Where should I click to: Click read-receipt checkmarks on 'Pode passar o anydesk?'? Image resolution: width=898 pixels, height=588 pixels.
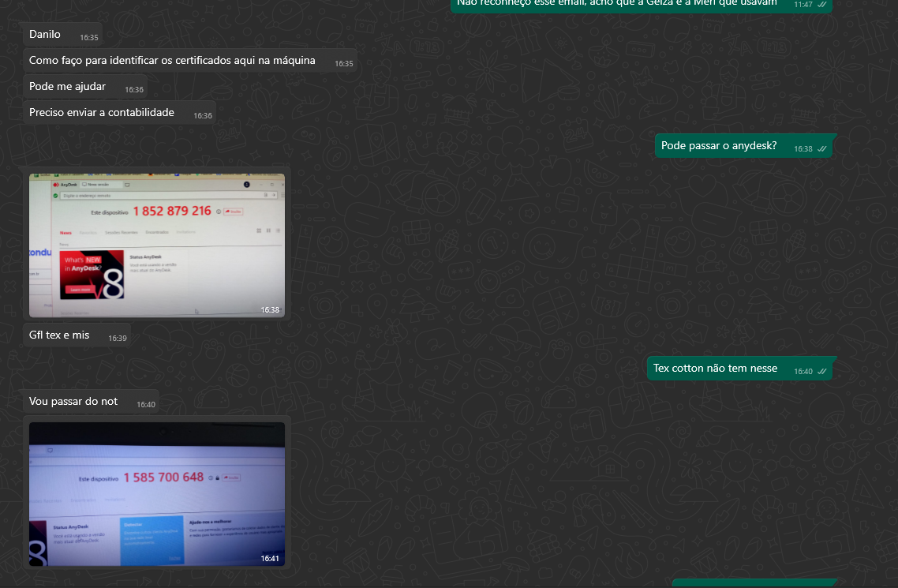click(822, 149)
